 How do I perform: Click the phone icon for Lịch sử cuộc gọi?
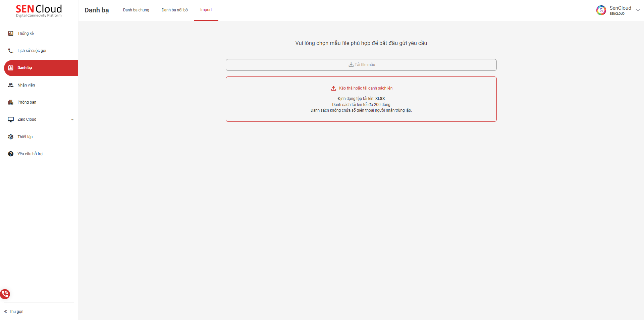tap(11, 51)
